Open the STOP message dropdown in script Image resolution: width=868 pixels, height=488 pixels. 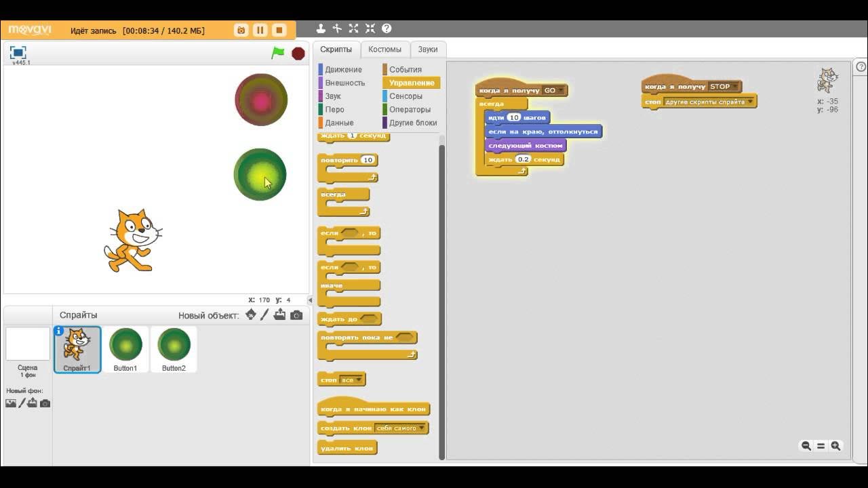click(x=724, y=87)
